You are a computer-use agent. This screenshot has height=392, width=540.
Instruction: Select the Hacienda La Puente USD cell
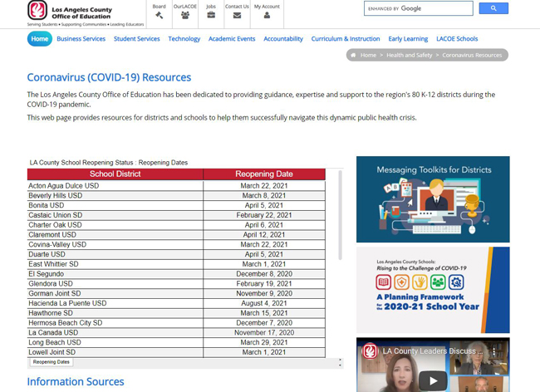click(x=115, y=303)
